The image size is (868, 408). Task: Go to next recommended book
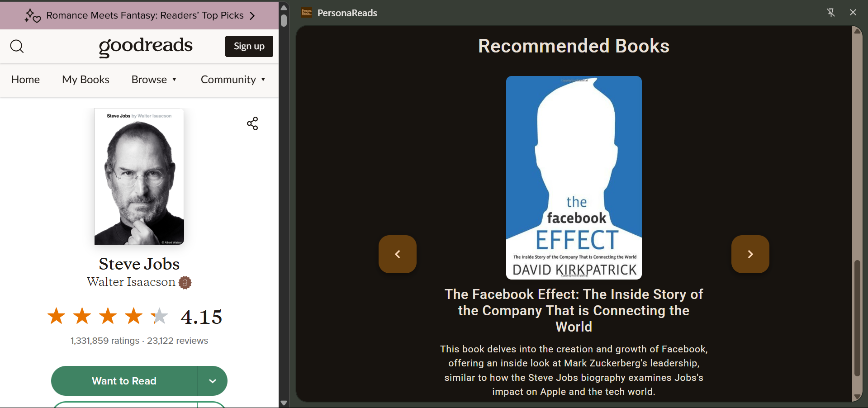750,254
